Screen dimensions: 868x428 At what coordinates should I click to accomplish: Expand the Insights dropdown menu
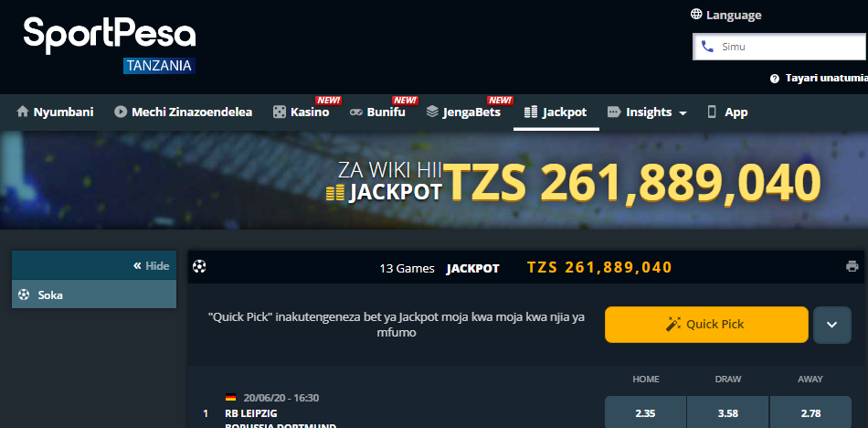(x=647, y=112)
